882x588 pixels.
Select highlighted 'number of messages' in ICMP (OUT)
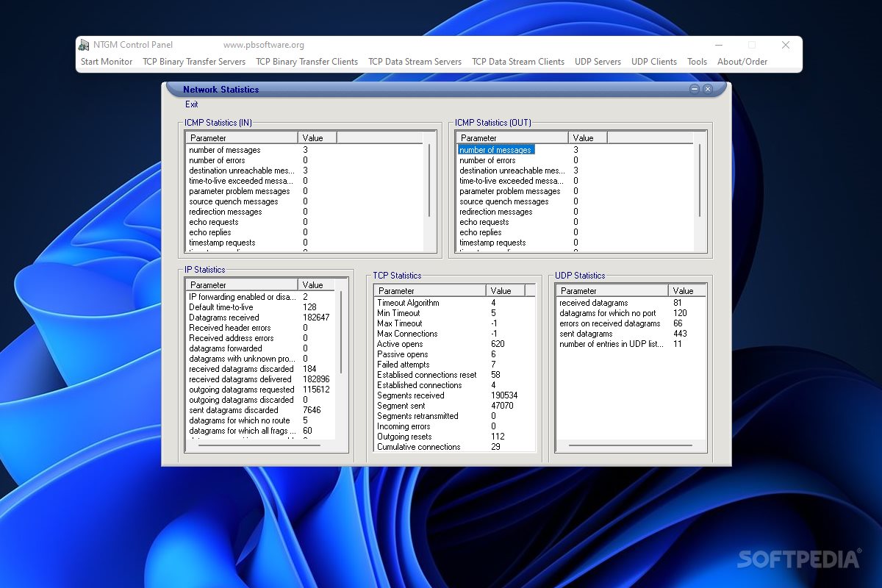tap(495, 150)
